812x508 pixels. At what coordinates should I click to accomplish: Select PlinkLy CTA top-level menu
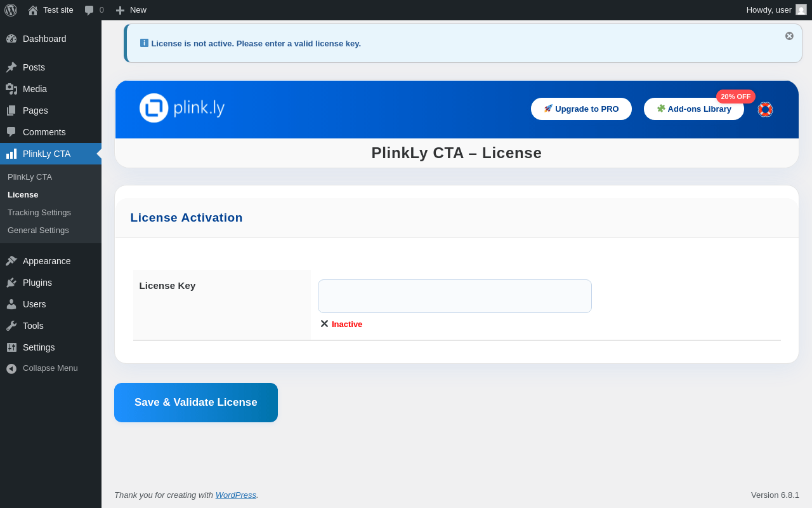51,154
